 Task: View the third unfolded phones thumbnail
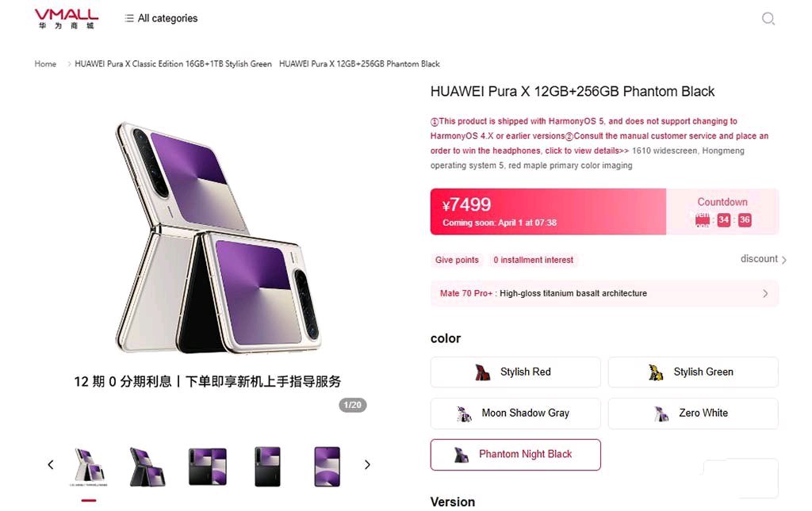208,467
